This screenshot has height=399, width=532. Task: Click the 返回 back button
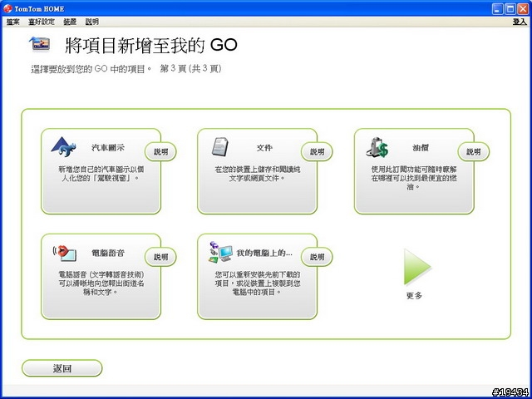62,368
